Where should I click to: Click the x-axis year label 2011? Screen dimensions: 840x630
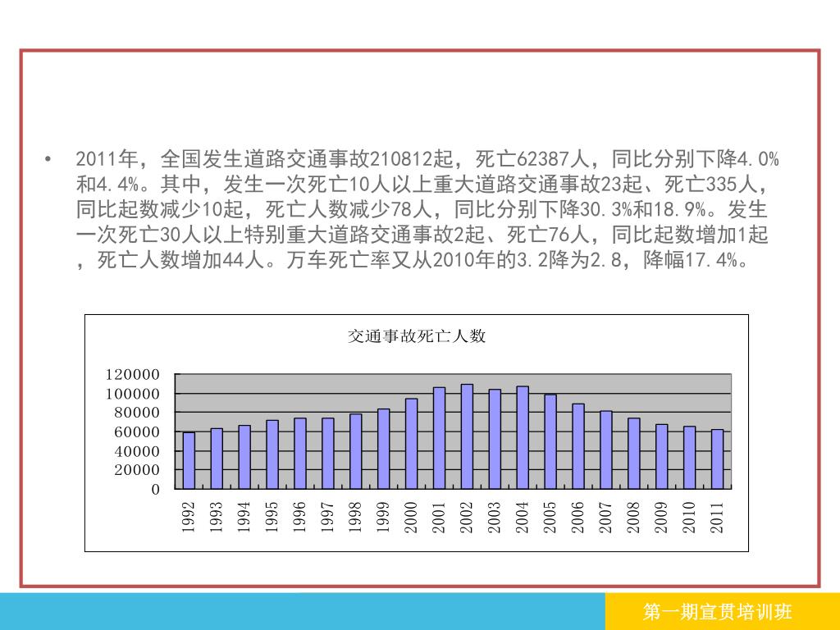[717, 517]
